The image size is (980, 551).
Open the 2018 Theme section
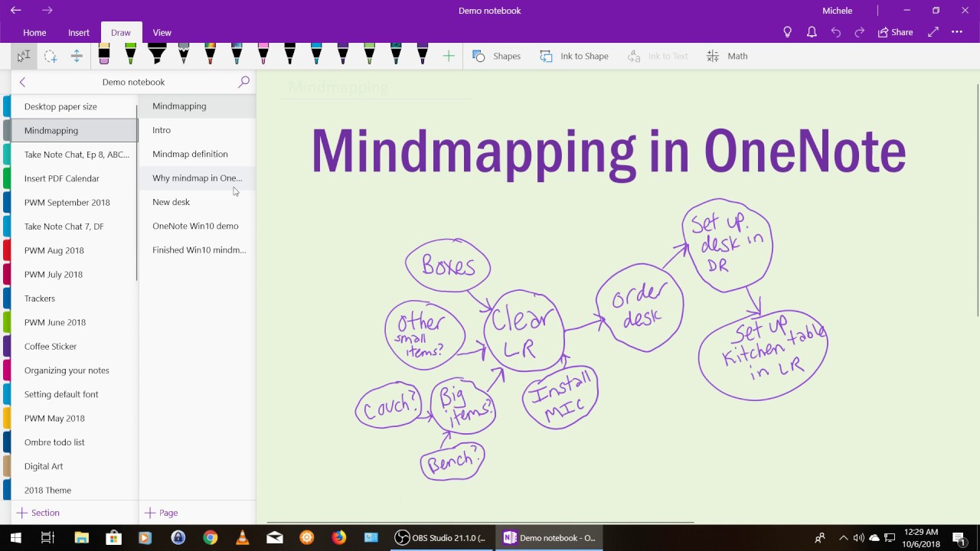(x=73, y=490)
